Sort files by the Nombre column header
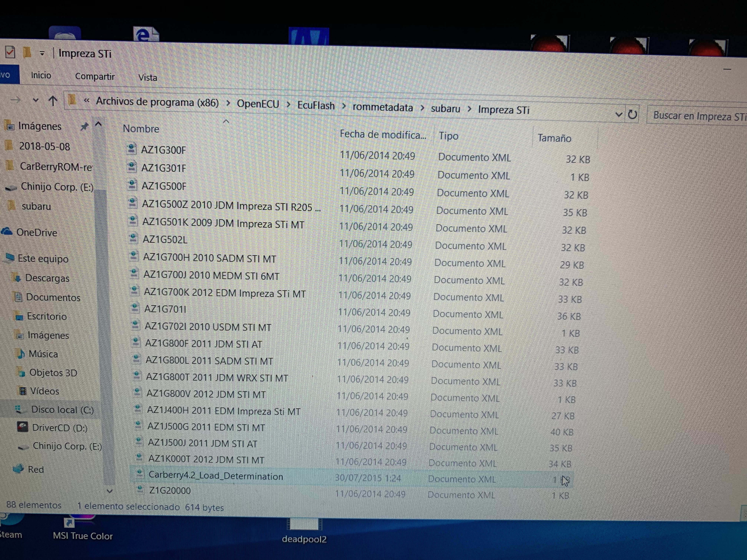 [141, 129]
